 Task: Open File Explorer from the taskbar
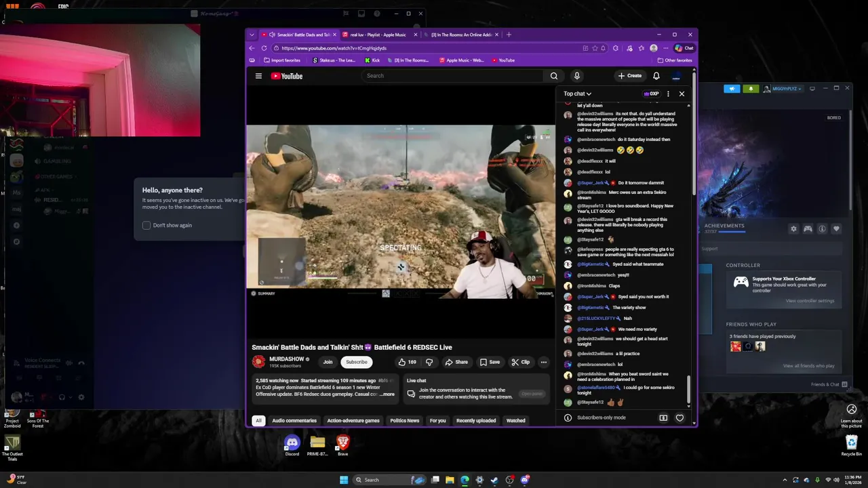(450, 480)
